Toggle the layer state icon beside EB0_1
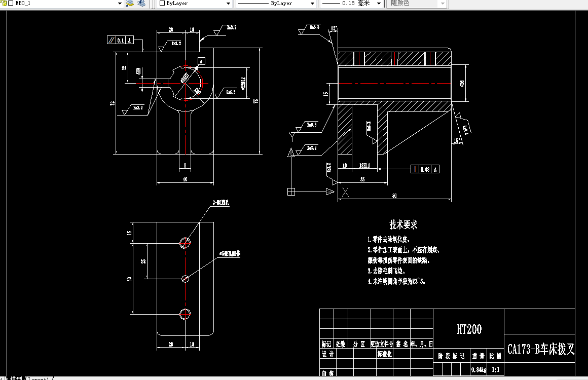The width and height of the screenshot is (588, 380). point(4,3)
